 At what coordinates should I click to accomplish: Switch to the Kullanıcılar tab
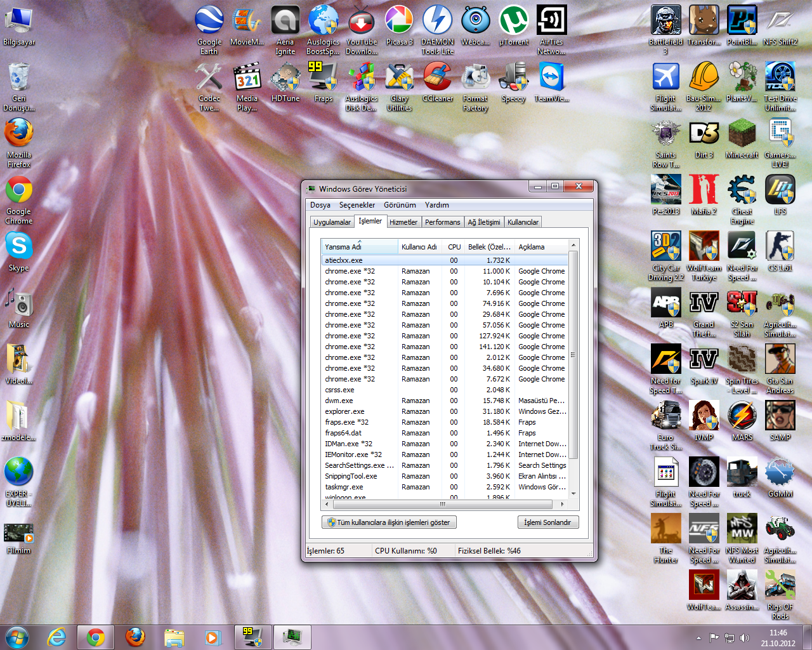(523, 222)
